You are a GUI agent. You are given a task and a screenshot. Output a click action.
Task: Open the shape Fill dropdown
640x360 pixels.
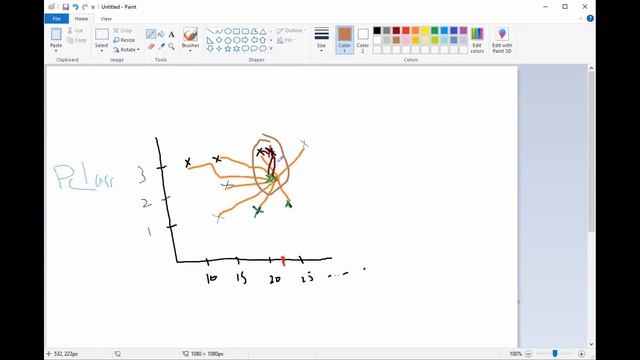pos(286,40)
